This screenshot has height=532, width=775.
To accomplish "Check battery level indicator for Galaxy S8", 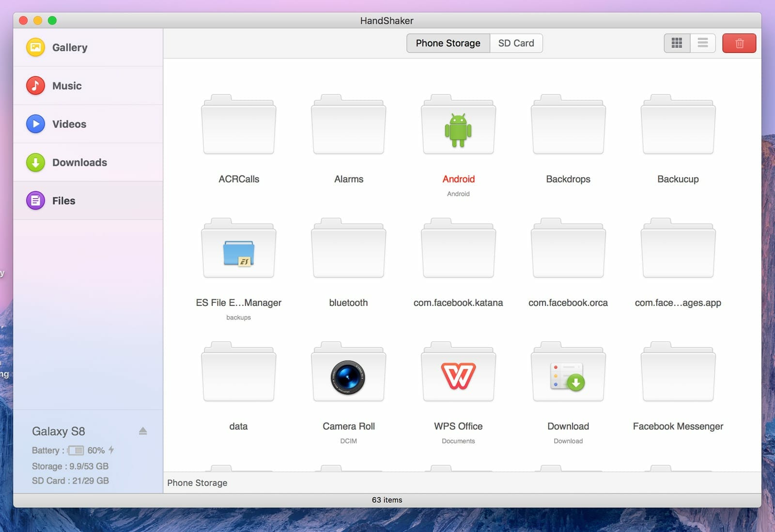I will 77,450.
